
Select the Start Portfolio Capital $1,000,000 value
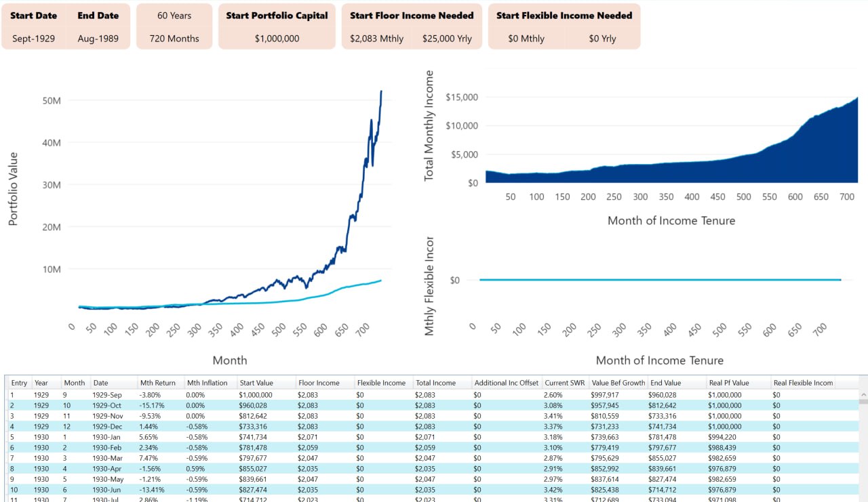pos(277,39)
